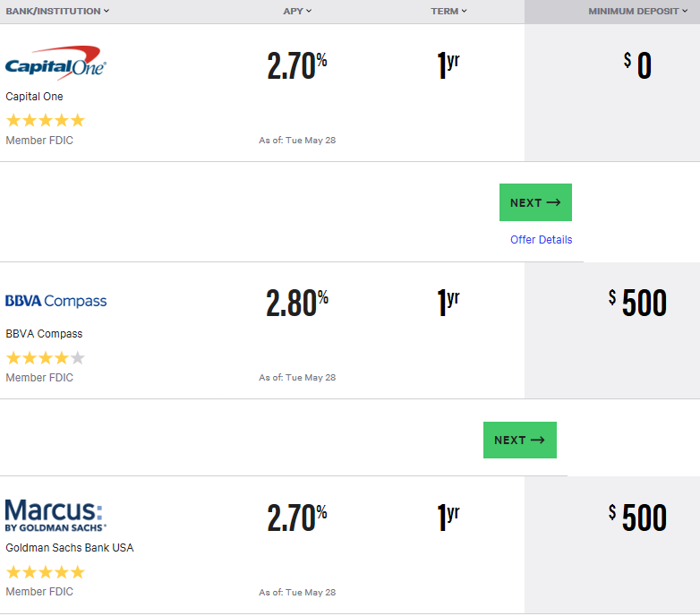Sort by Term column header
700x616 pixels.
(448, 12)
